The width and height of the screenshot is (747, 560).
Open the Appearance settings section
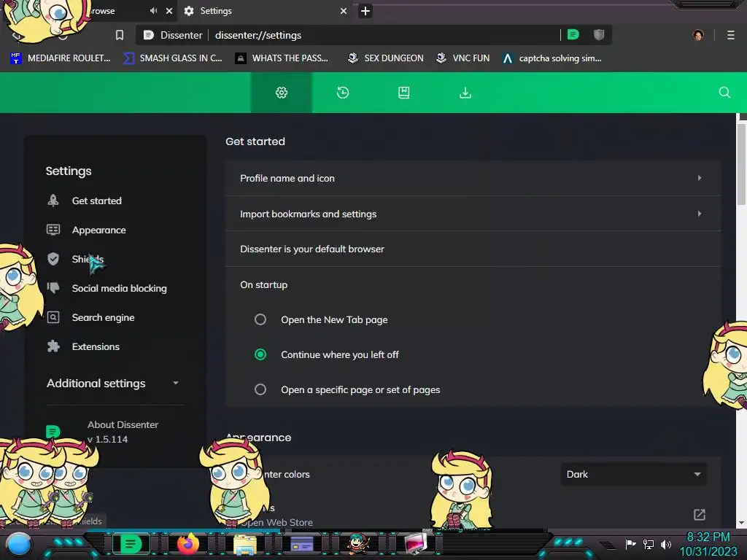(x=98, y=230)
